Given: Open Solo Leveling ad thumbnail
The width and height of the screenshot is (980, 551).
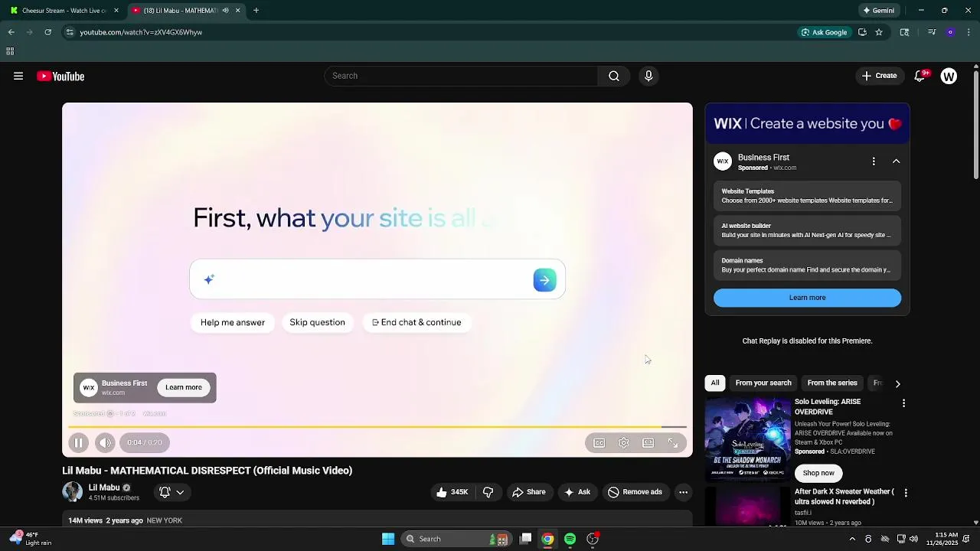Looking at the screenshot, I should (x=747, y=439).
